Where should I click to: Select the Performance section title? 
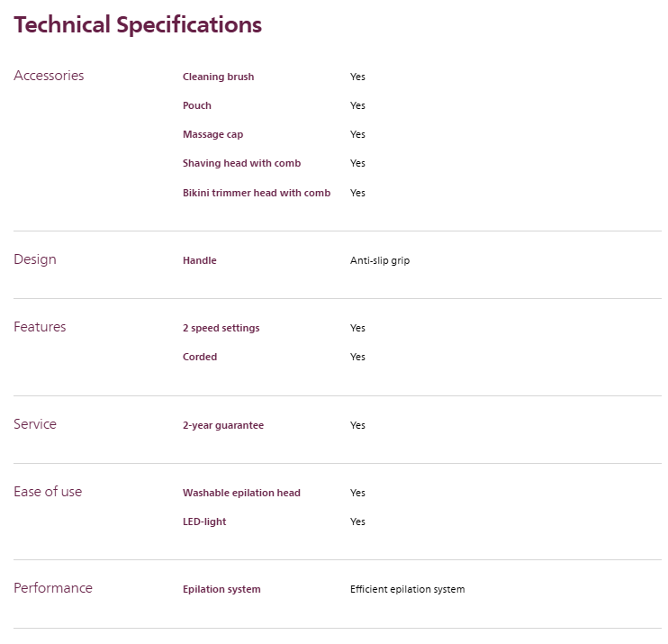pyautogui.click(x=53, y=588)
